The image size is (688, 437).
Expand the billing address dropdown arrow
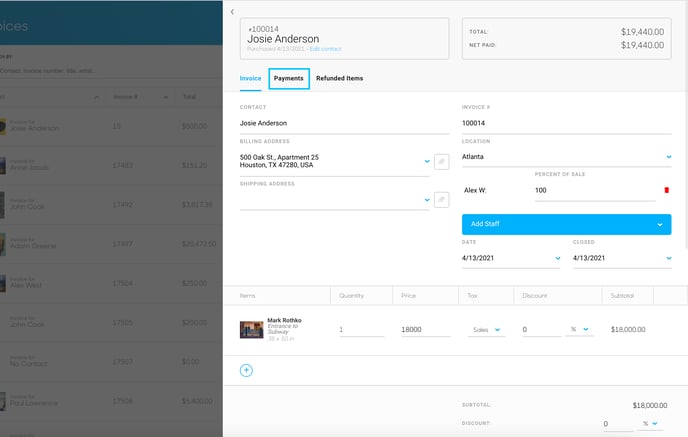pos(427,161)
